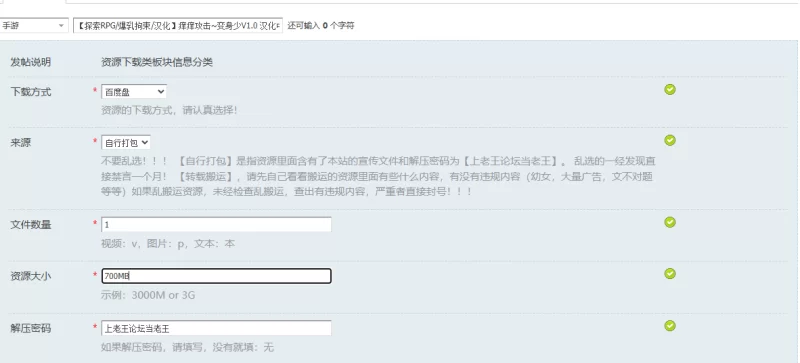Click the 文件数量 field label

[31, 225]
